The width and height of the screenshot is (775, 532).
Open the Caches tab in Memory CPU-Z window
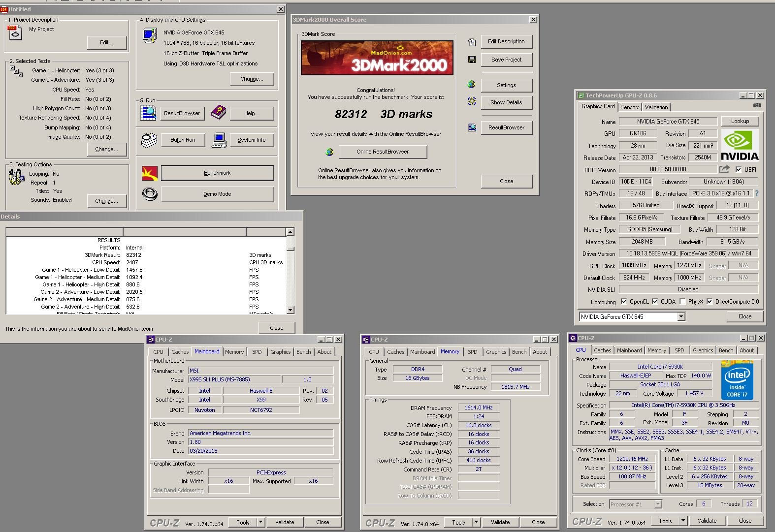pos(396,352)
